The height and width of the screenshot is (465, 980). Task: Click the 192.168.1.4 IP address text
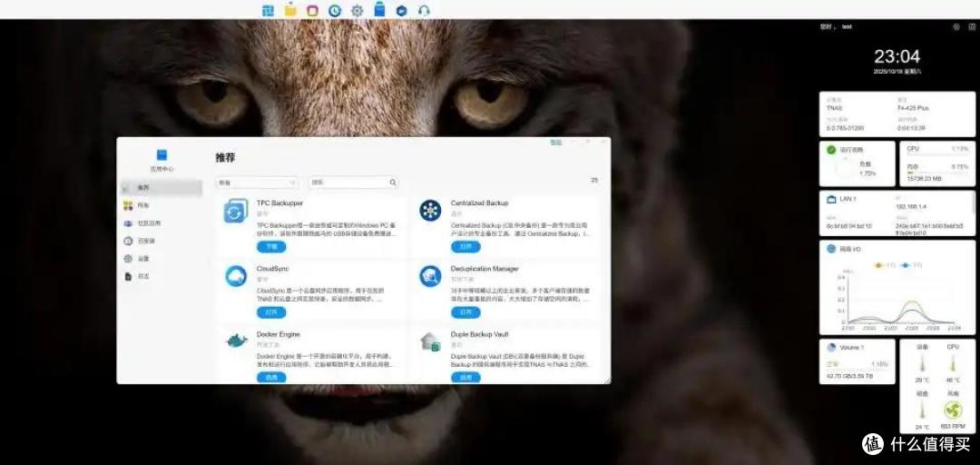click(x=913, y=206)
